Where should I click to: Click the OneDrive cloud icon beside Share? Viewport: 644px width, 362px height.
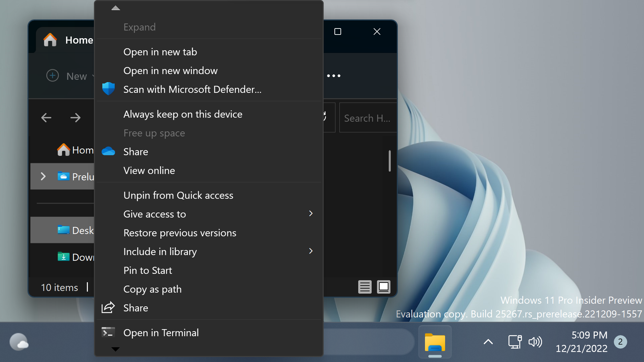pyautogui.click(x=108, y=151)
